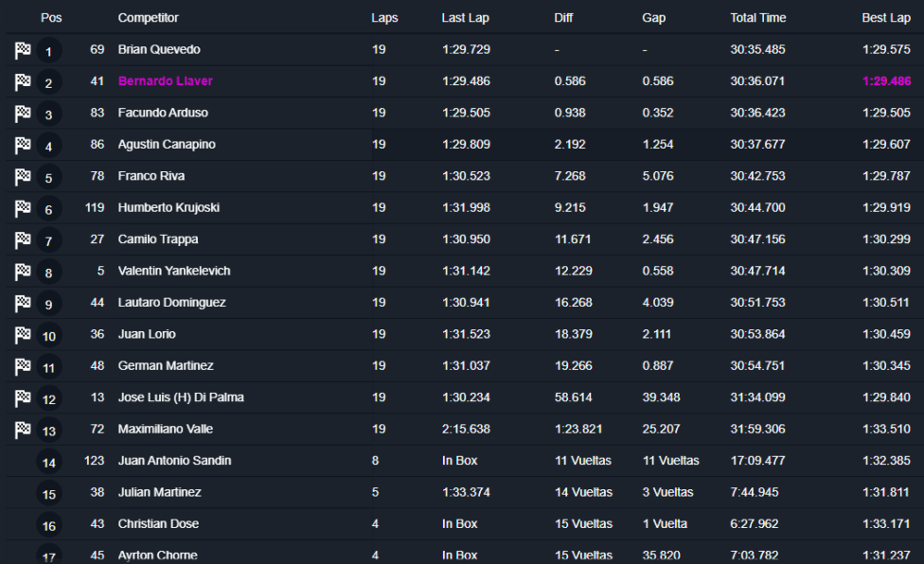This screenshot has width=924, height=564.
Task: Click Christian Dose's In Box status
Action: 459,523
